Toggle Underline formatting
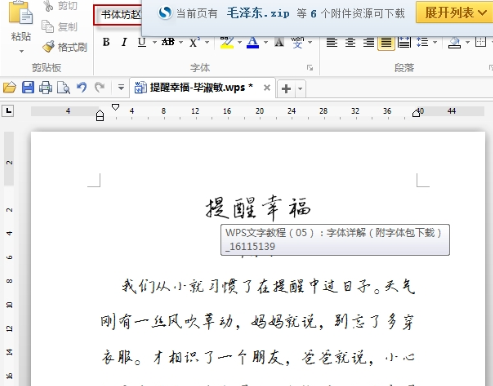 pos(142,42)
